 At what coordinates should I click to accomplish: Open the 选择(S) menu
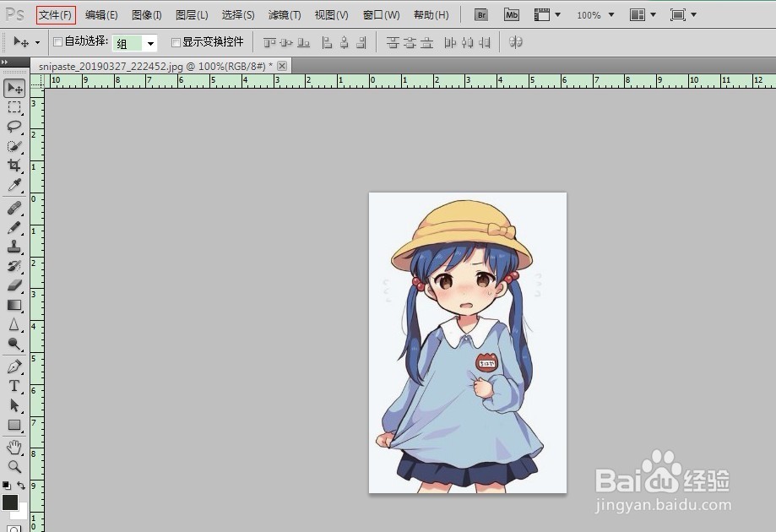(238, 15)
